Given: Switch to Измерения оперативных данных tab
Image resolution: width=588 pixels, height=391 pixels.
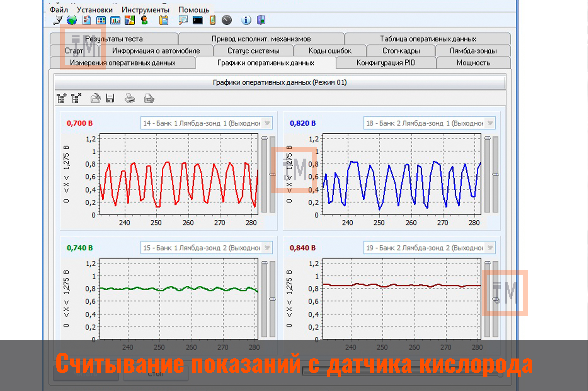Looking at the screenshot, I should (x=123, y=63).
